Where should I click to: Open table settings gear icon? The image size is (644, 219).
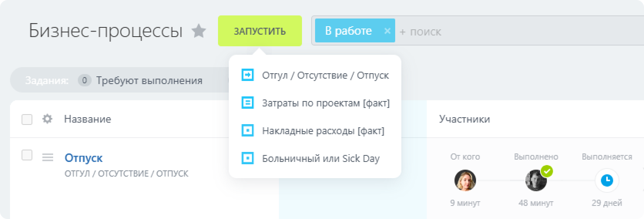(x=47, y=119)
